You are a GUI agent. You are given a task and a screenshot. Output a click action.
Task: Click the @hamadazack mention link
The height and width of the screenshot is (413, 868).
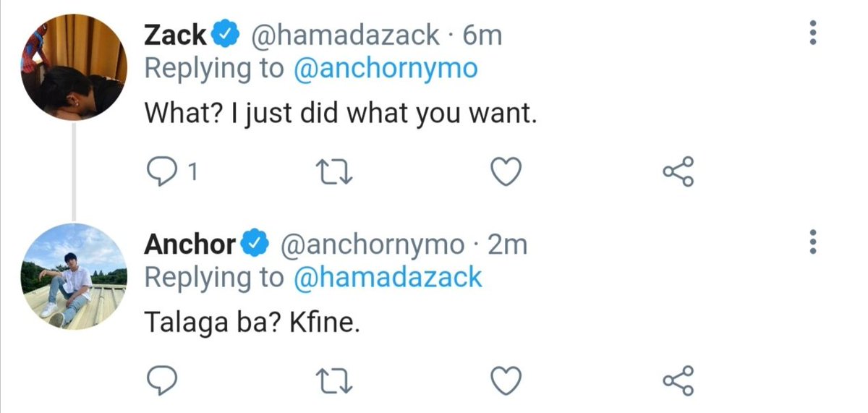pyautogui.click(x=388, y=277)
